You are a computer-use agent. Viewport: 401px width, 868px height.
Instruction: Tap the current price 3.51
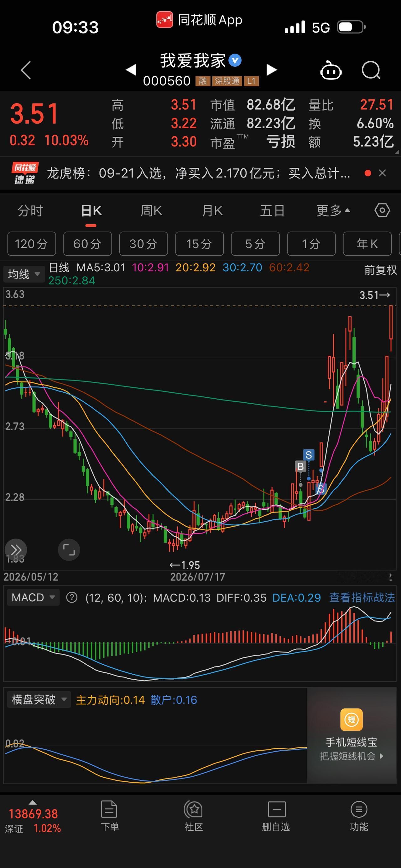point(35,114)
